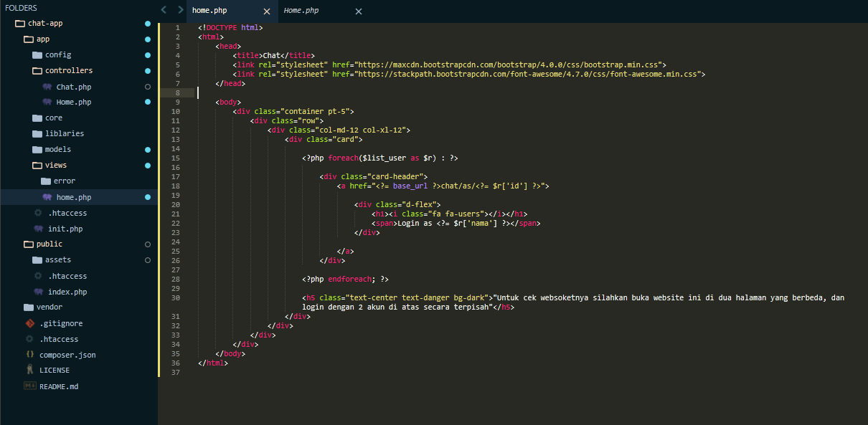This screenshot has width=868, height=425.
Task: Click the open-folder icon beside chat-app
Action: pos(20,23)
